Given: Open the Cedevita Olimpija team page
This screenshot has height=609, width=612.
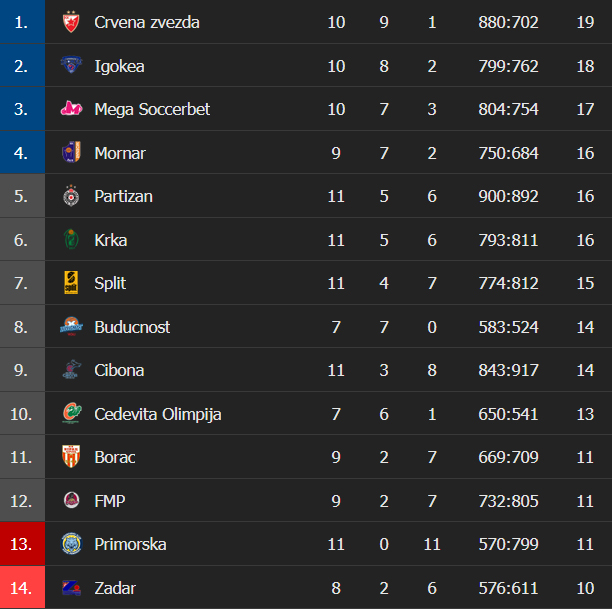Looking at the screenshot, I should pos(158,414).
